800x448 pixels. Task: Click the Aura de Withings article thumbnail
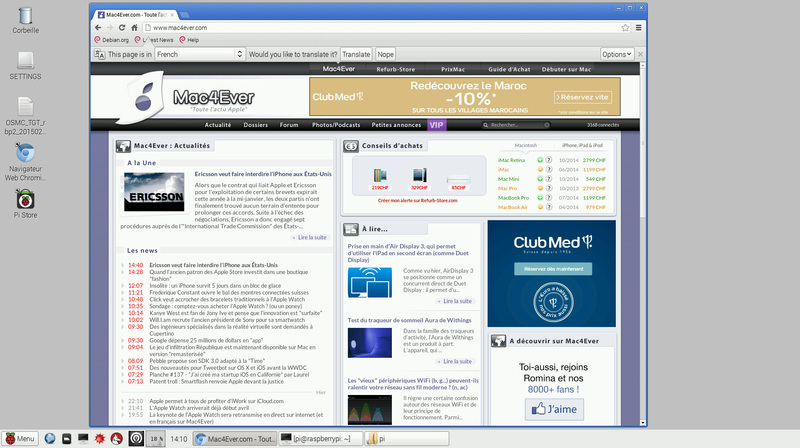370,343
